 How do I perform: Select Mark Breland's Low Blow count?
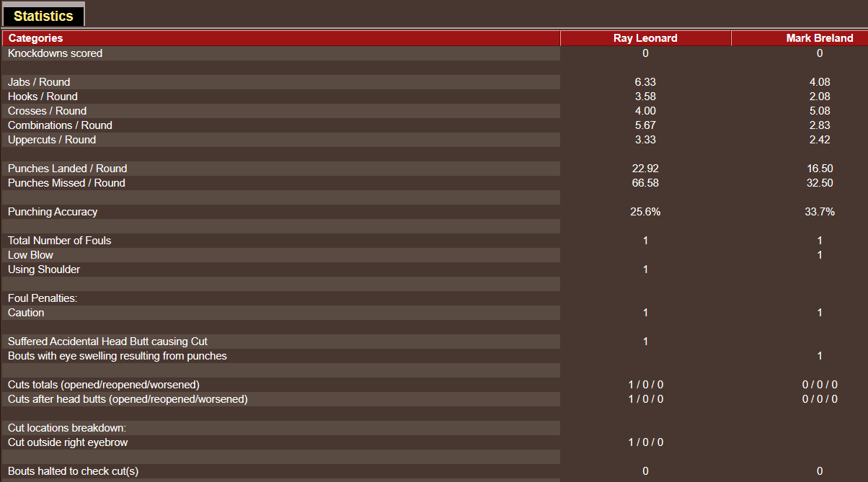click(x=820, y=255)
